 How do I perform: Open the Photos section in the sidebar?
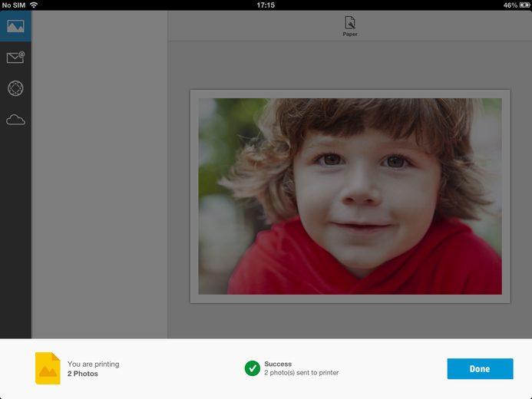(15, 26)
